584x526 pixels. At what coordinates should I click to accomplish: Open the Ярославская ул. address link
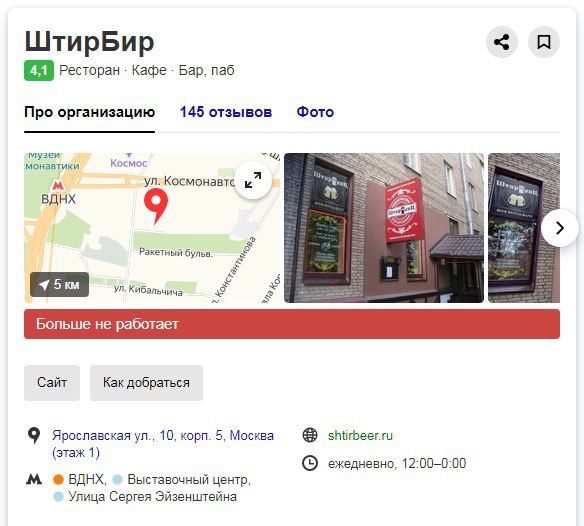click(163, 444)
